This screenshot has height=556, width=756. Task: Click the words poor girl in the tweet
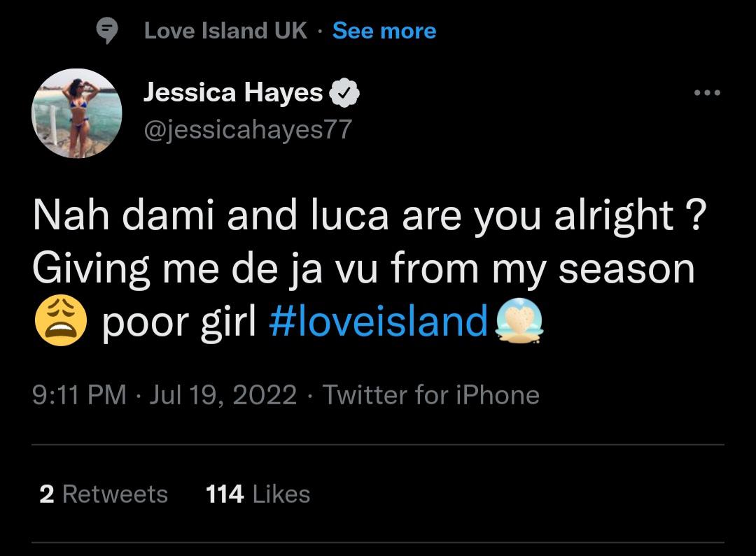(x=179, y=322)
